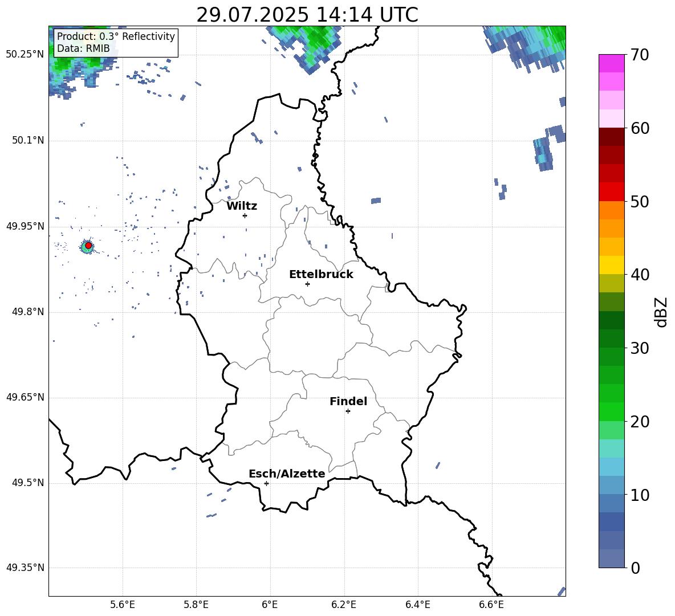Click the 6.4°E longitude tick label
The image size is (675, 616).
[x=417, y=605]
